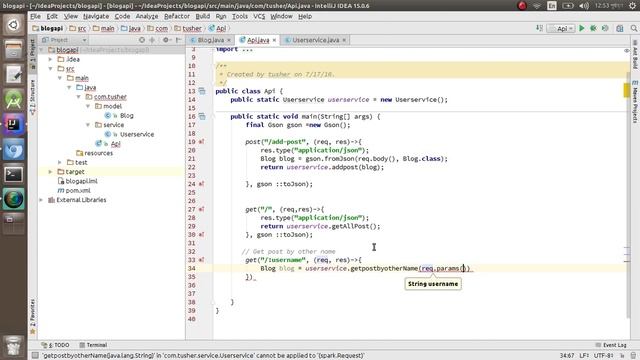
Task: Open the Terminal tool window
Action: coord(93,345)
